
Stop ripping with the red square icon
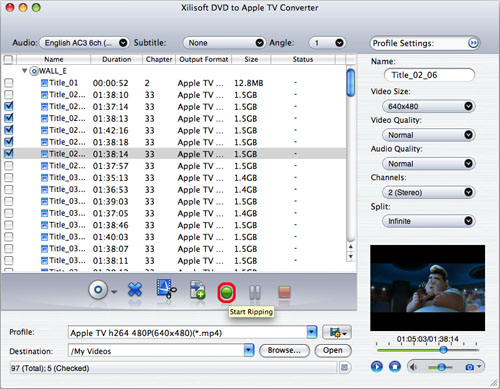[x=284, y=292]
